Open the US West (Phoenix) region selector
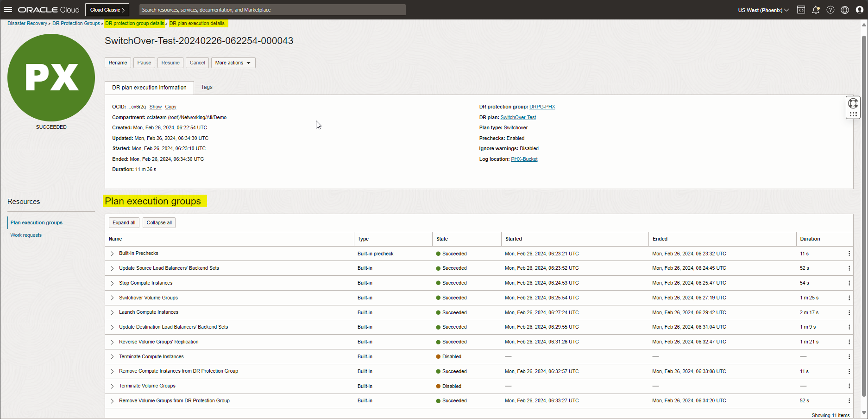The image size is (868, 419). pyautogui.click(x=763, y=10)
